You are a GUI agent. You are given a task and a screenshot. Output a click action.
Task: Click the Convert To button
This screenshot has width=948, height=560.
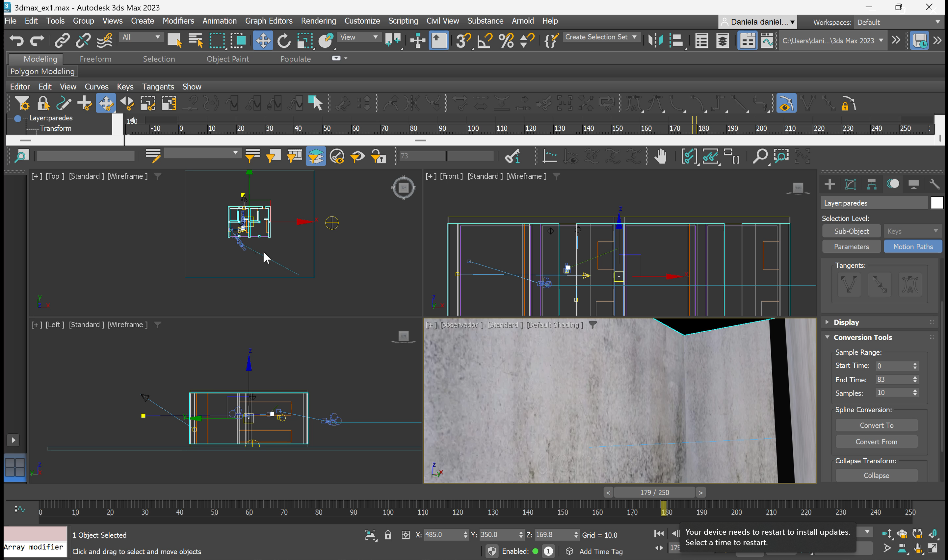point(876,425)
